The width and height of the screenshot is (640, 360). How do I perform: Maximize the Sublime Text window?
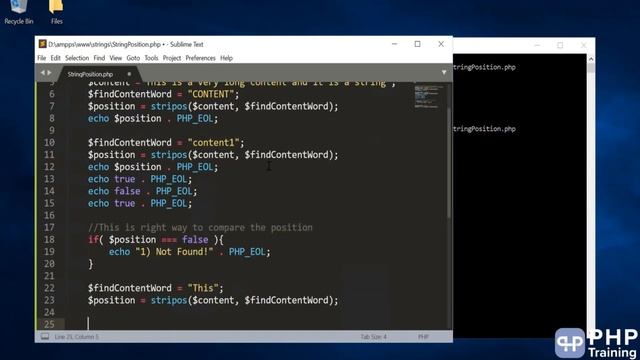pyautogui.click(x=417, y=44)
